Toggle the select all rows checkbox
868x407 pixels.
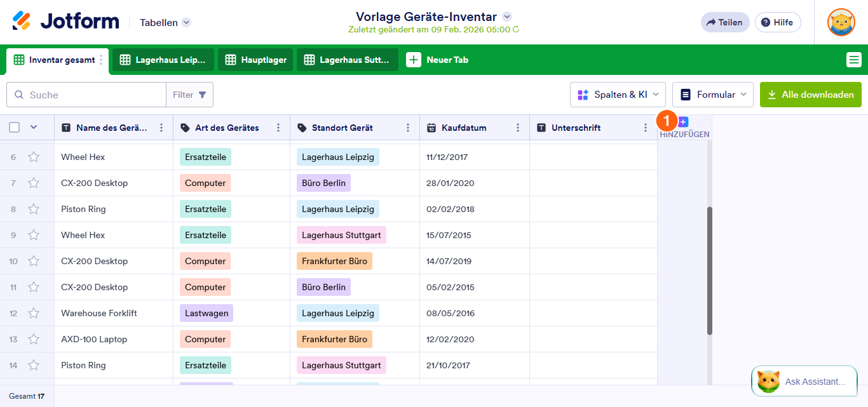point(15,128)
